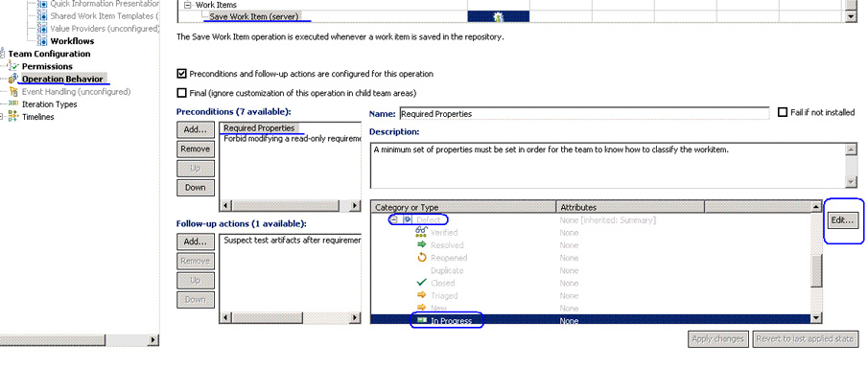
Task: Click the Name input field
Action: pos(584,113)
